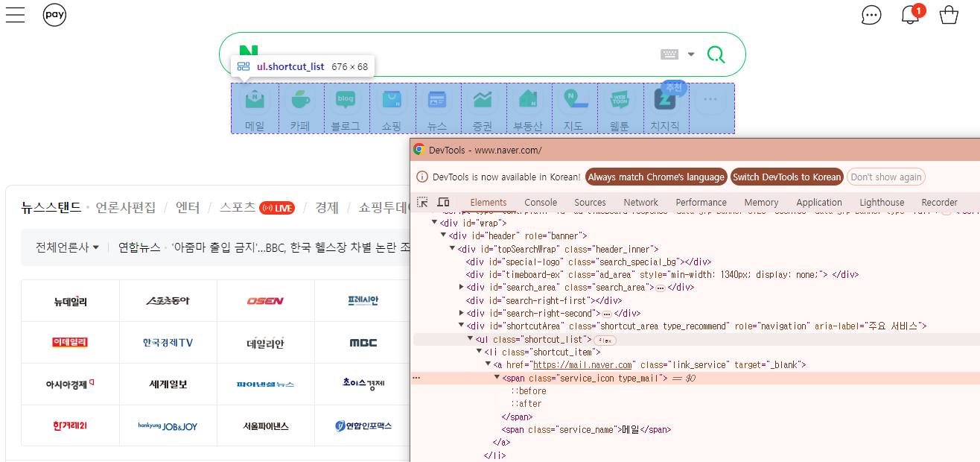Viewport: 980px width, 462px height.
Task: Select the ::after pseudo-element row
Action: [526, 404]
